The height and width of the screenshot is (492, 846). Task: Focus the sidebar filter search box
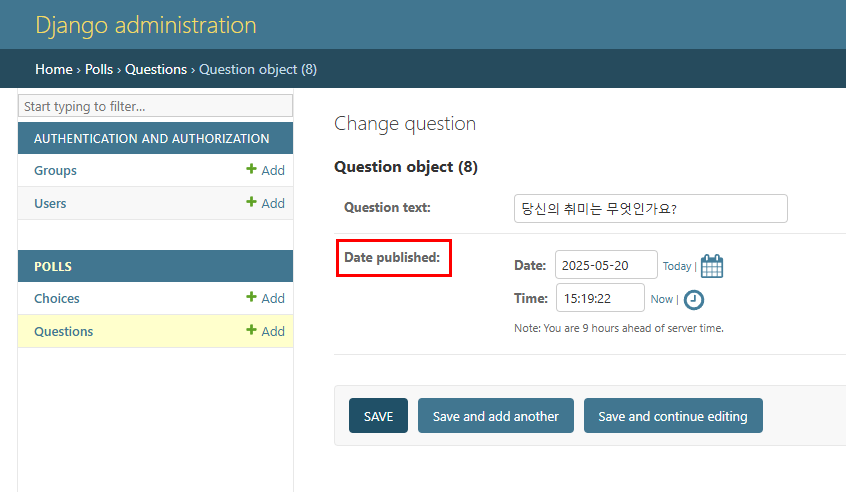tap(155, 106)
